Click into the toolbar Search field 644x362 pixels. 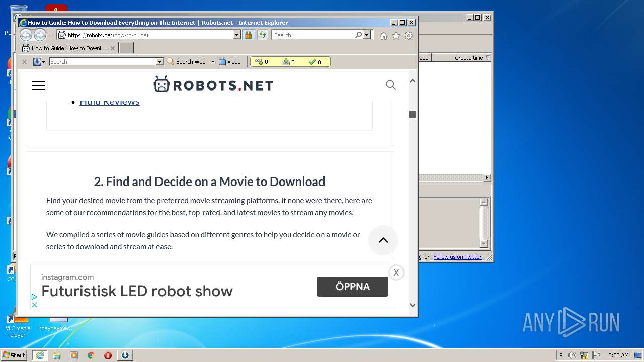point(103,62)
